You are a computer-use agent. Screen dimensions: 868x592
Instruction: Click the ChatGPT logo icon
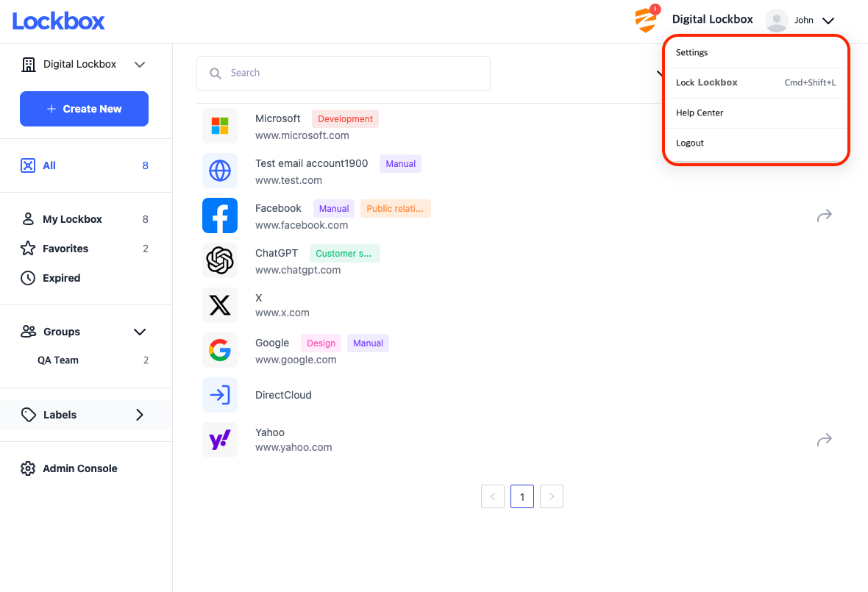pyautogui.click(x=220, y=260)
